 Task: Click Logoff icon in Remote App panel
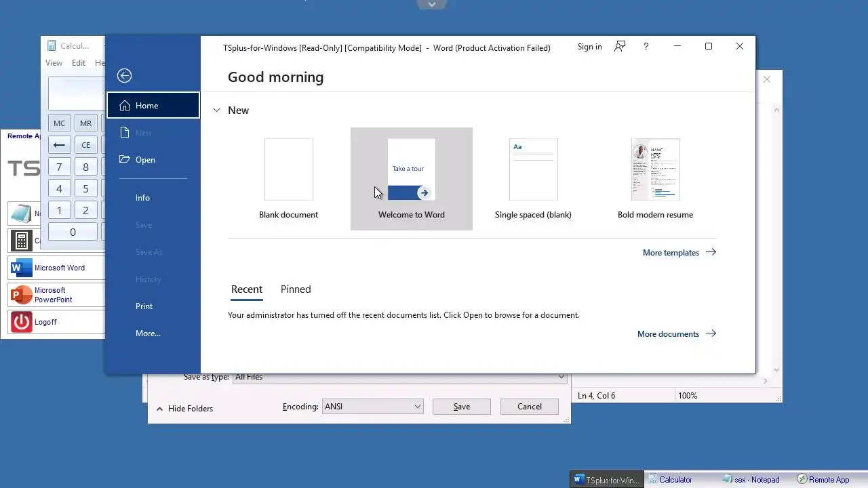tap(21, 322)
